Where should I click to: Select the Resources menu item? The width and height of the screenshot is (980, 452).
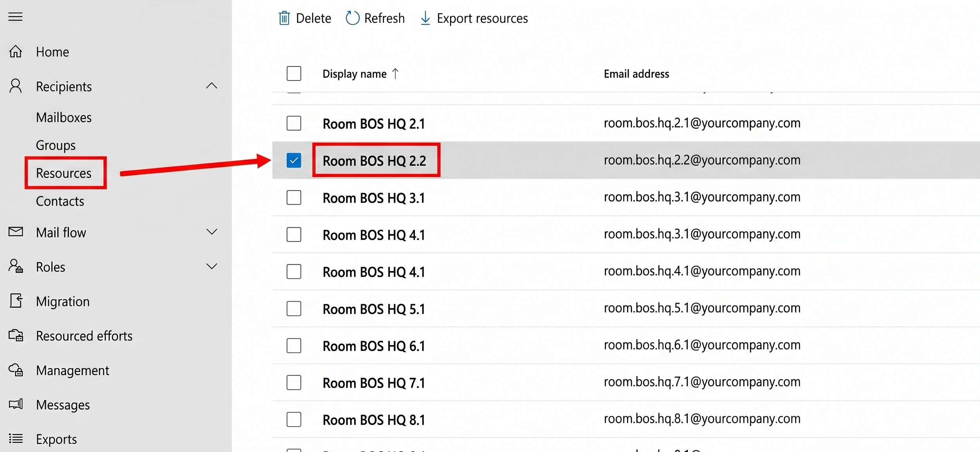click(64, 173)
